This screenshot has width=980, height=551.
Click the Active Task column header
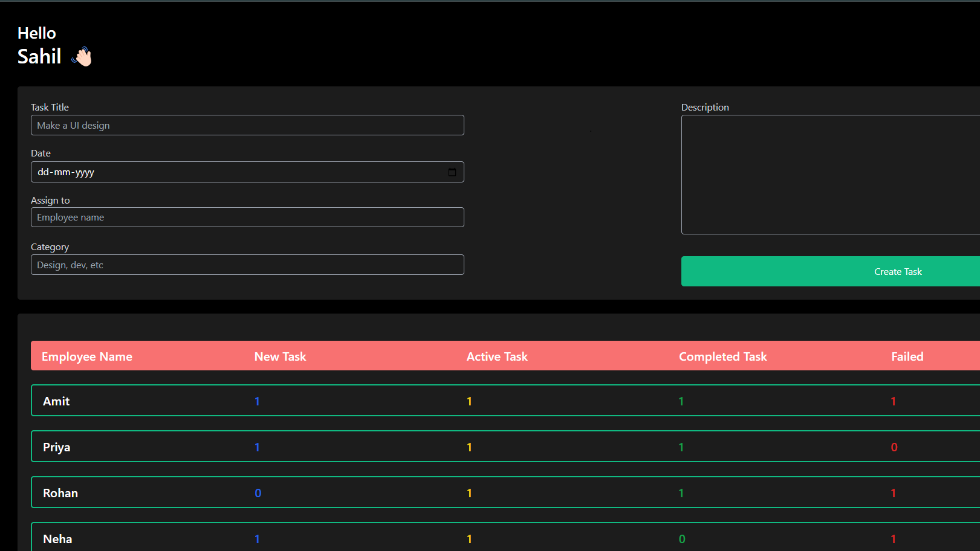click(497, 356)
